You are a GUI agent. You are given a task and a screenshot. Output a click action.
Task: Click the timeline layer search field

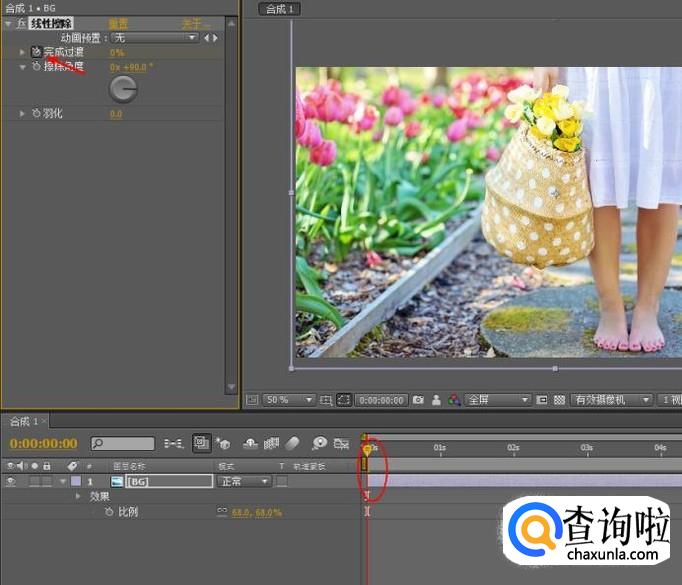click(x=123, y=443)
